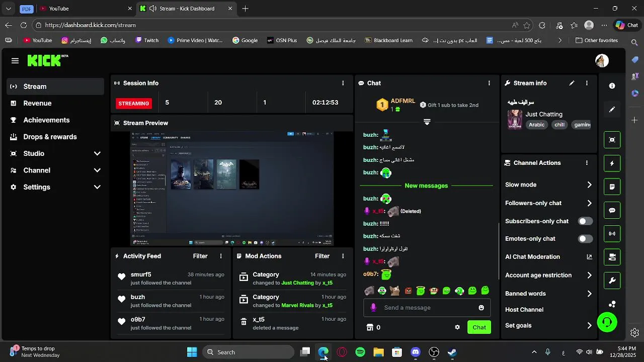
Task: Open Session Info options menu
Action: click(343, 83)
